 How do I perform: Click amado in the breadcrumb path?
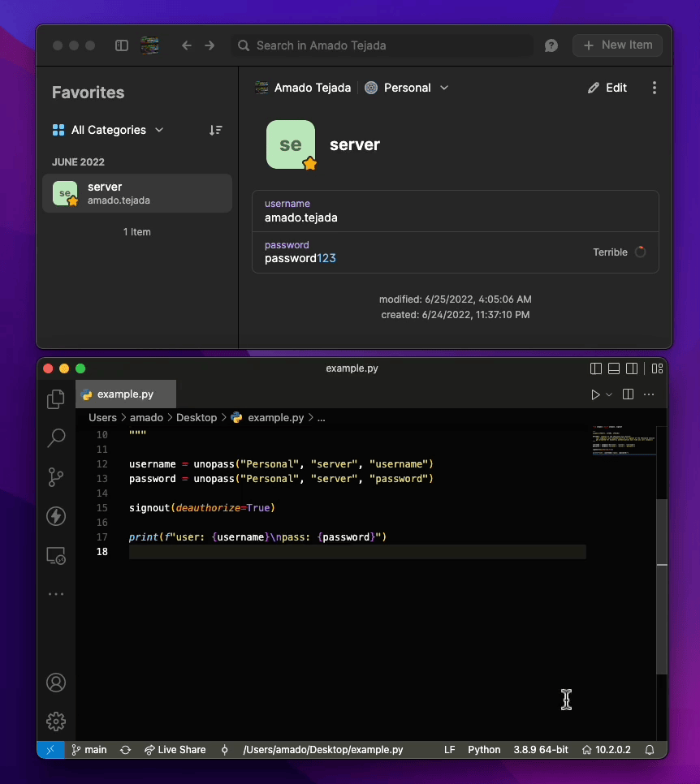click(x=147, y=417)
